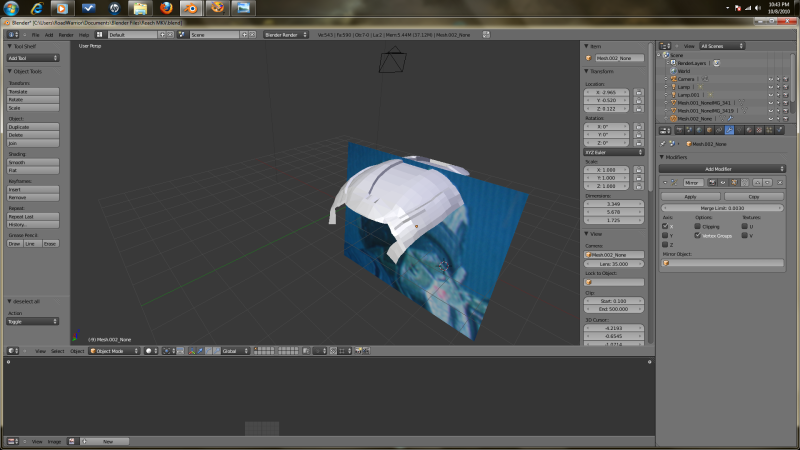The image size is (800, 450).
Task: Click the Screen layout browse icon
Action: (99, 35)
